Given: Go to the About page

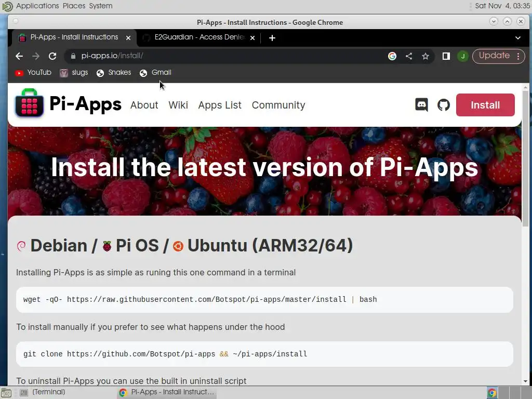Looking at the screenshot, I should coord(144,105).
